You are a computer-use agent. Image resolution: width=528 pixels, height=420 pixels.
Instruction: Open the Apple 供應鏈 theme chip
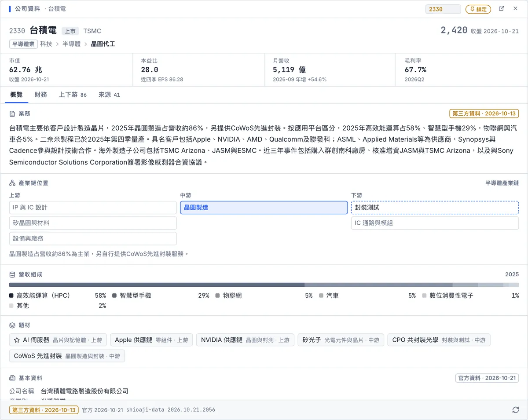pyautogui.click(x=151, y=340)
